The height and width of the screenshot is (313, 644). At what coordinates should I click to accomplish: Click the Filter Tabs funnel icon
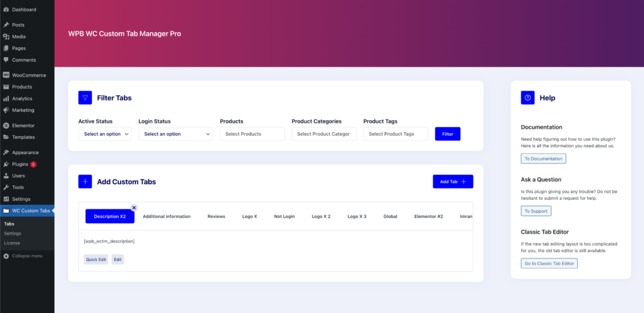tap(85, 97)
